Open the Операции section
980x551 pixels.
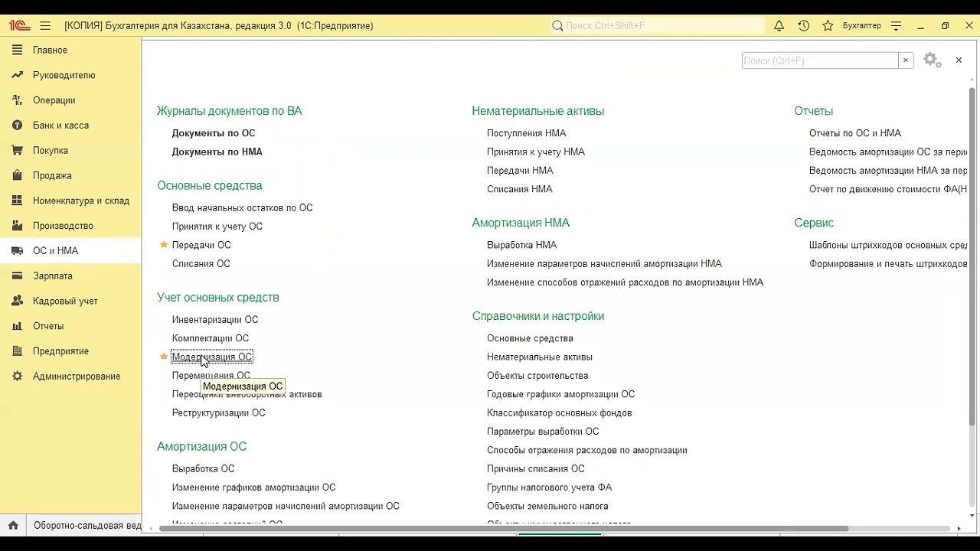[54, 100]
